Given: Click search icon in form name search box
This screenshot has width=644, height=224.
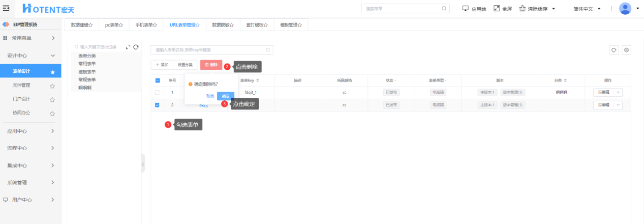Looking at the screenshot, I should pyautogui.click(x=268, y=50).
